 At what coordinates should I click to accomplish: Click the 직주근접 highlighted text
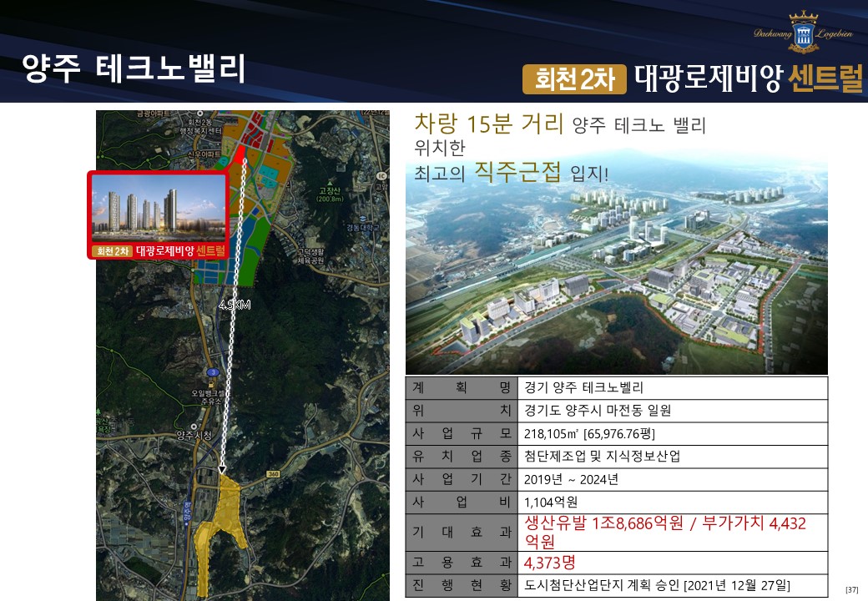point(517,173)
